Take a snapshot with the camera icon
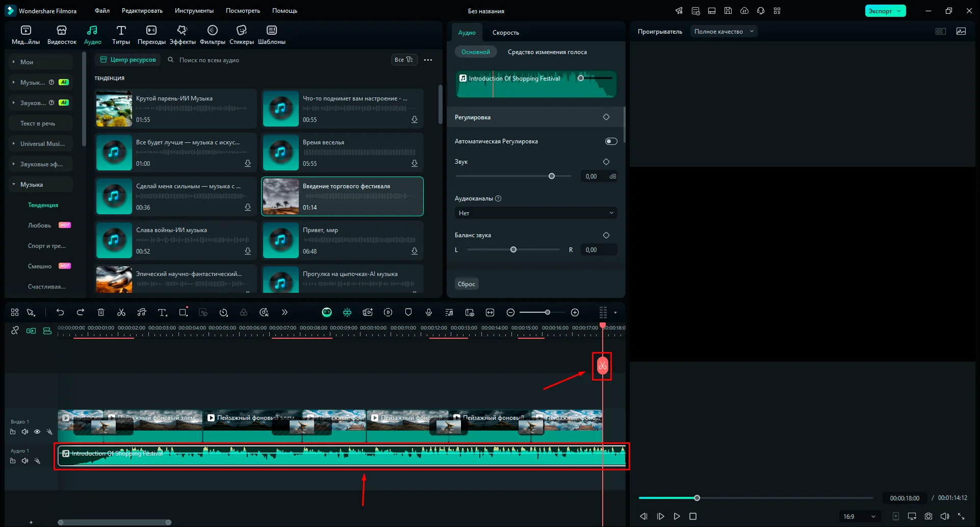Viewport: 980px width, 527px height. pyautogui.click(x=929, y=516)
